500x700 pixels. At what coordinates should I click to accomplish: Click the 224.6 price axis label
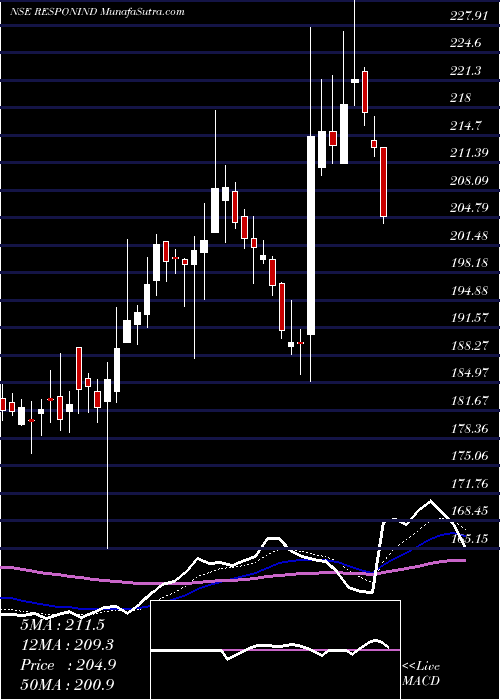tap(465, 43)
